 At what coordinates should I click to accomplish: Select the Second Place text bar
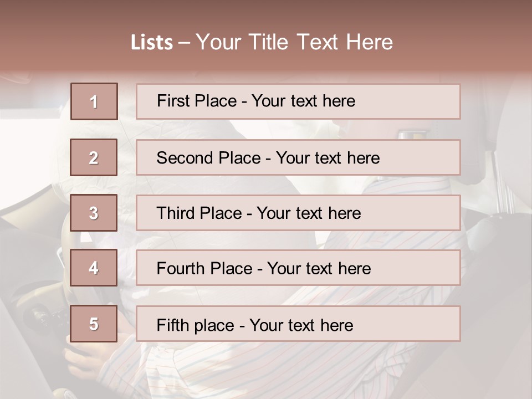pos(298,157)
